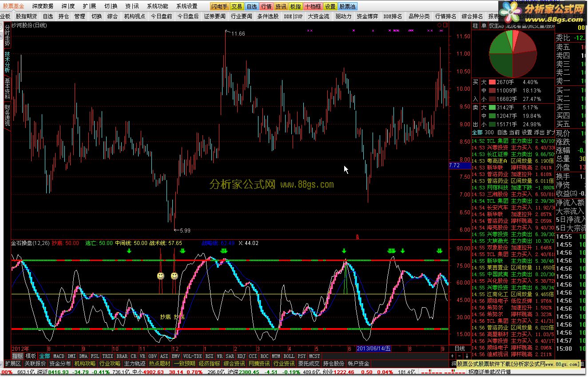The image size is (588, 377).
Task: Open the 十档框 ten-level box button
Action: point(313,6)
